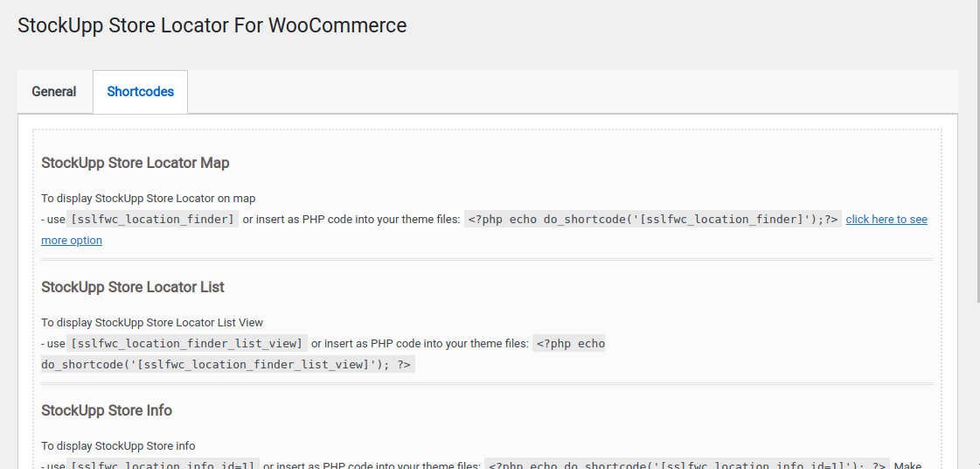The width and height of the screenshot is (980, 469).
Task: Click the 'StockUpp Store Locator Map' heading
Action: click(x=136, y=163)
